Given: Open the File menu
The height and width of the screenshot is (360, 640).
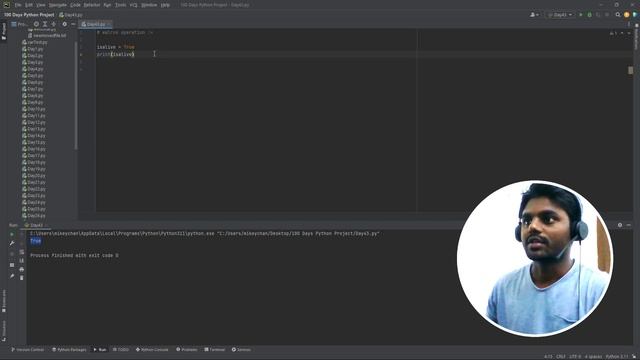Looking at the screenshot, I should point(18,5).
